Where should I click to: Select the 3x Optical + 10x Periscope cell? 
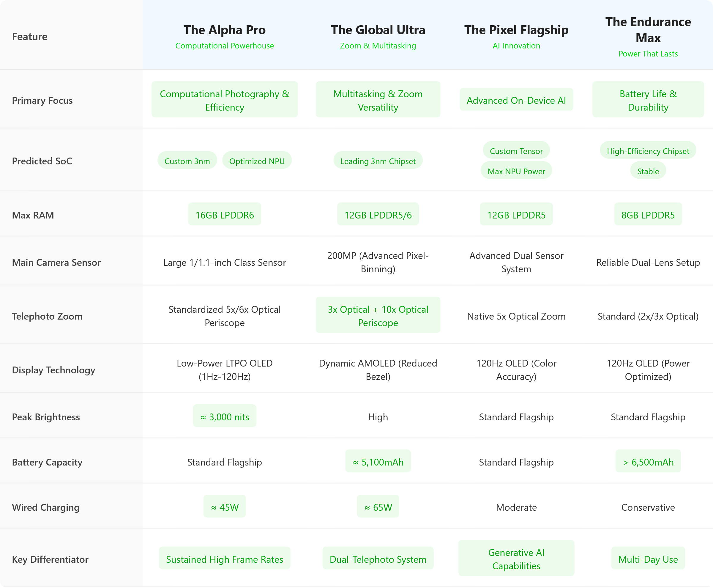point(378,316)
